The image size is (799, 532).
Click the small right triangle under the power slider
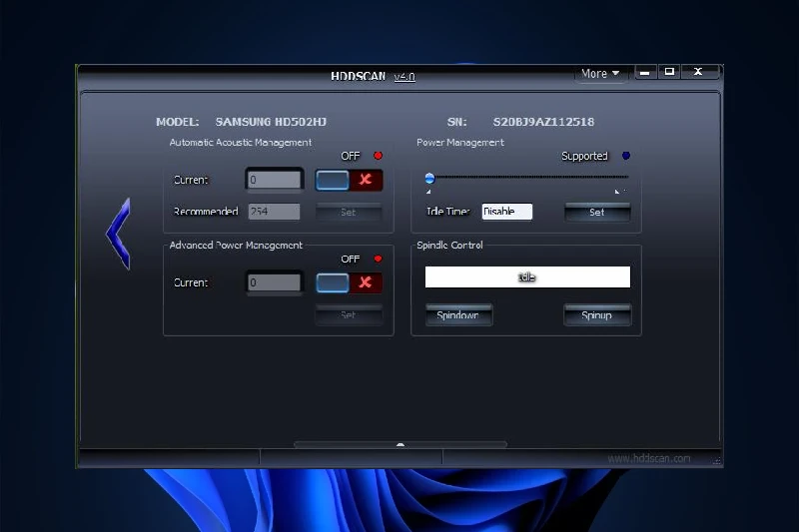click(x=617, y=192)
